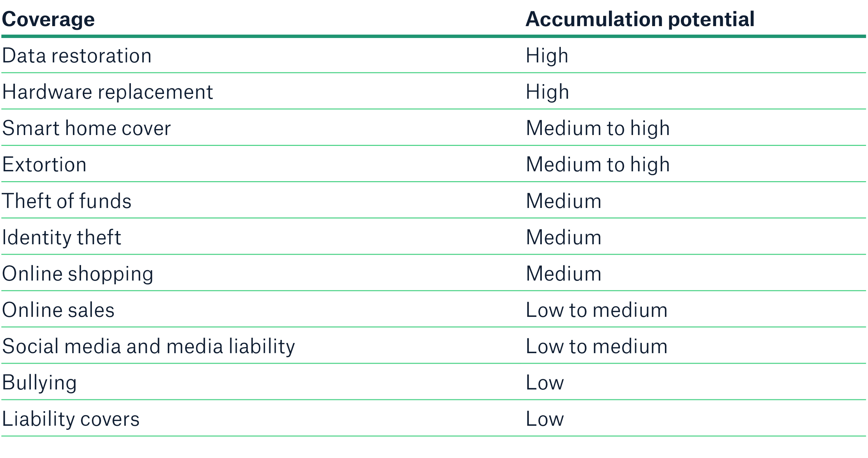Click Medium to high for Extortion
This screenshot has width=868, height=458.
tap(598, 165)
